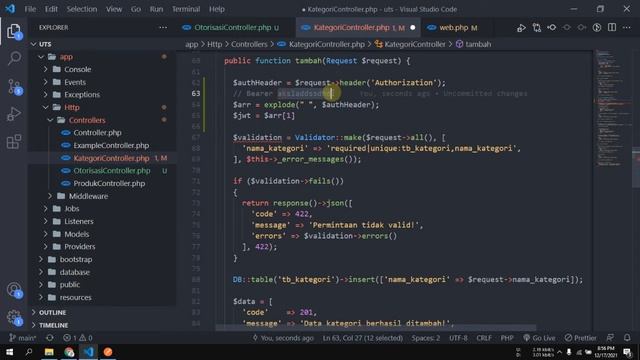Collapse the app folder
640x360 pixels.
point(41,57)
